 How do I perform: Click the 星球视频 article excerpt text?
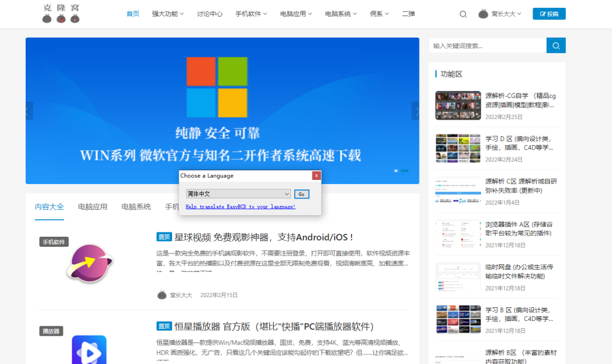click(x=283, y=261)
